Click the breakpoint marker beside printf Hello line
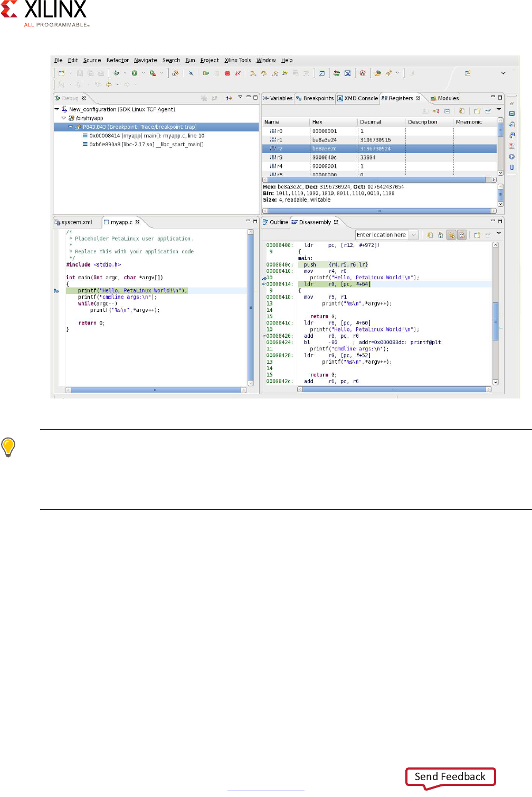The image size is (532, 797). coord(56,291)
